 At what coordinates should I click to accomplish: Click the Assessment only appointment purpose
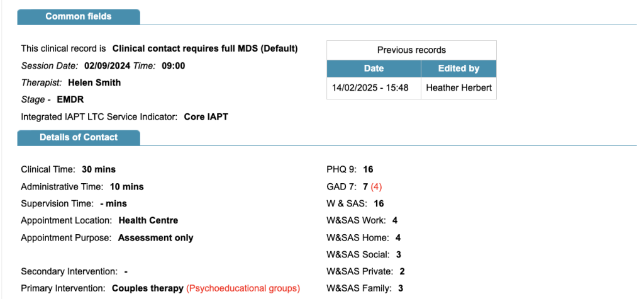click(x=155, y=238)
